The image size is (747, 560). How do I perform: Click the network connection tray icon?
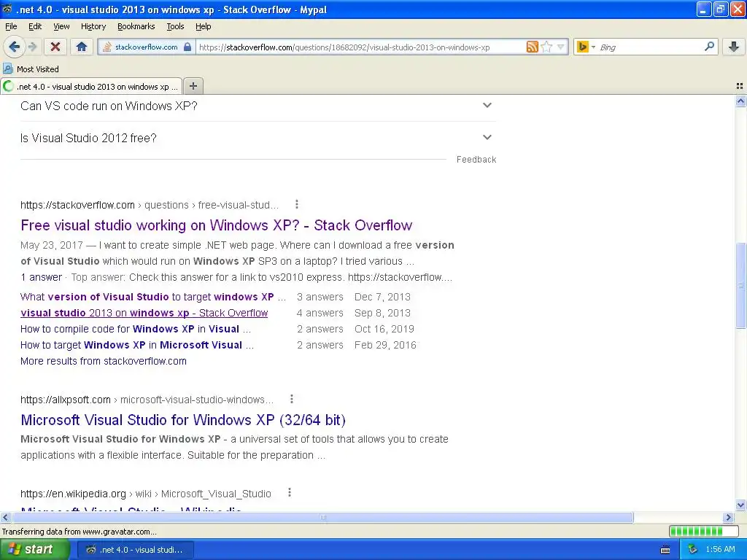pos(692,550)
